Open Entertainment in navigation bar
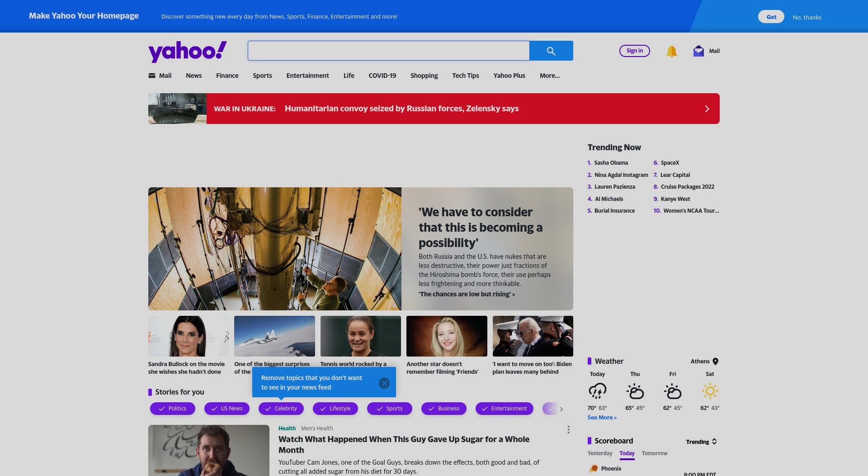This screenshot has width=868, height=476. [307, 76]
